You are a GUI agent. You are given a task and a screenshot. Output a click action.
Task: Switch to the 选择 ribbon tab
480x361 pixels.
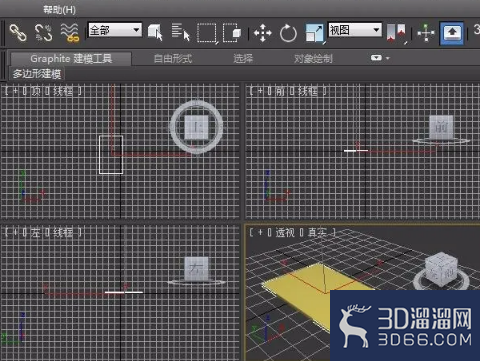coord(243,59)
